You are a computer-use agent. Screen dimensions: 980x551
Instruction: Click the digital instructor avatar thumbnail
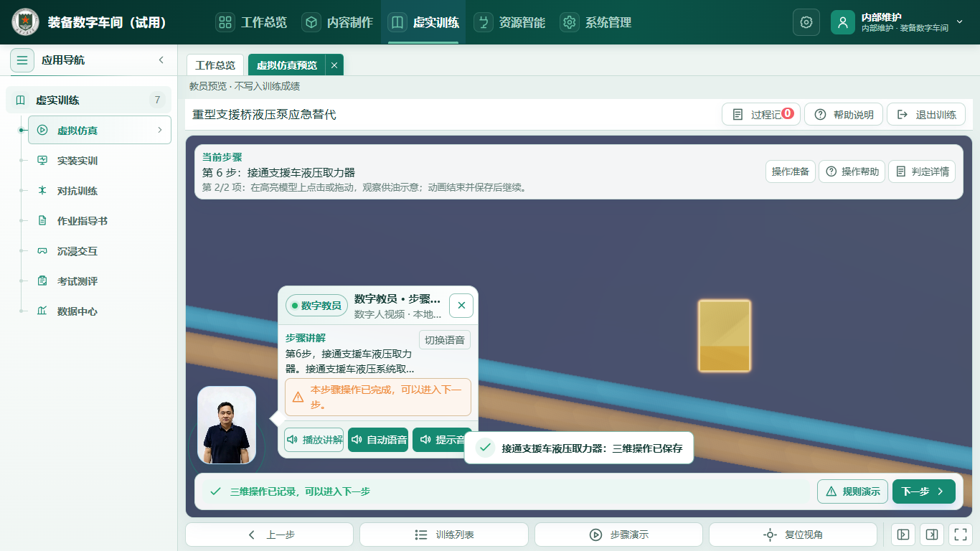[227, 425]
